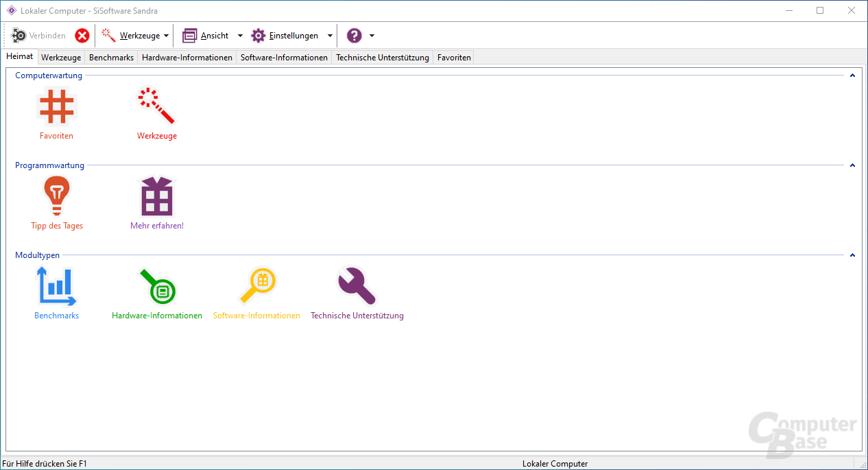Click the Mehr erfahren! gift icon
This screenshot has height=470, width=868.
point(156,196)
